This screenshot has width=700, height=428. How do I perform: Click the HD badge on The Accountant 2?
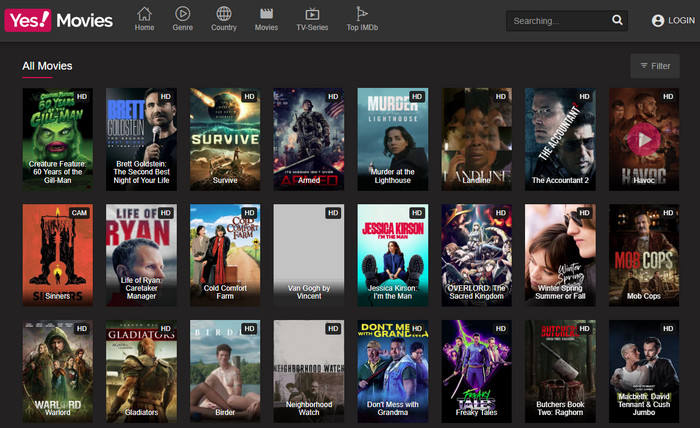click(x=584, y=97)
